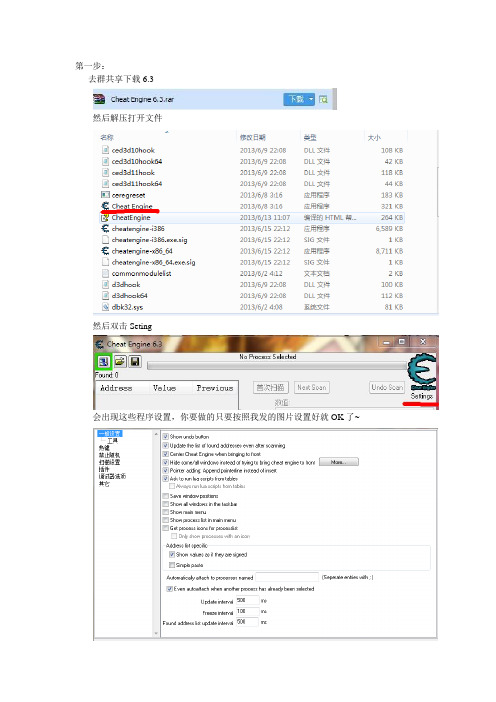
Task: Click the ceregreset application icon
Action: pos(105,195)
